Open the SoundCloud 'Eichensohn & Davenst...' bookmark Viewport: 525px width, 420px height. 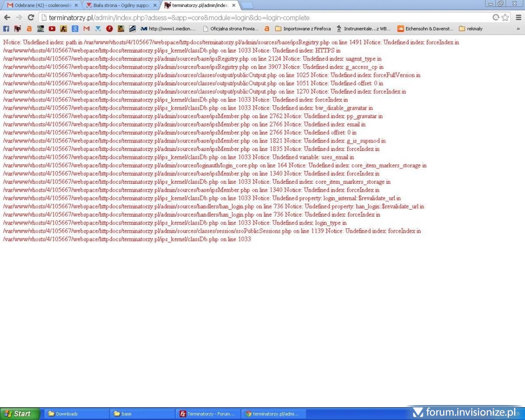click(x=425, y=28)
